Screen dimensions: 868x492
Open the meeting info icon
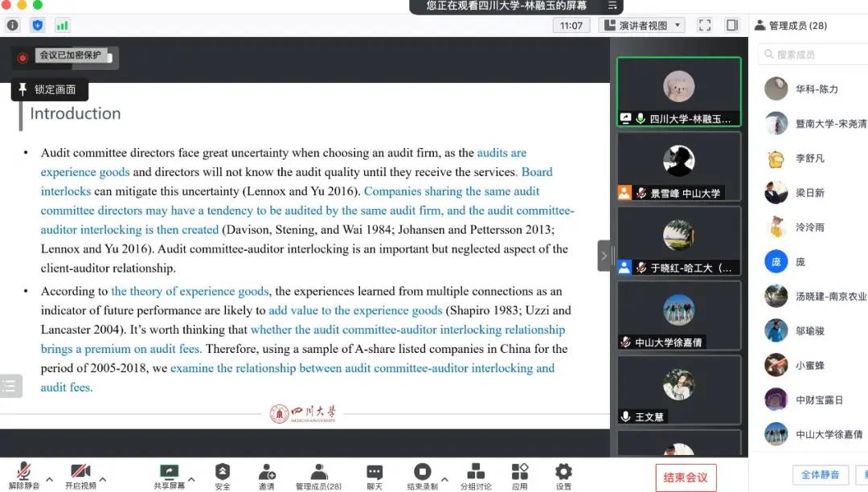click(12, 25)
